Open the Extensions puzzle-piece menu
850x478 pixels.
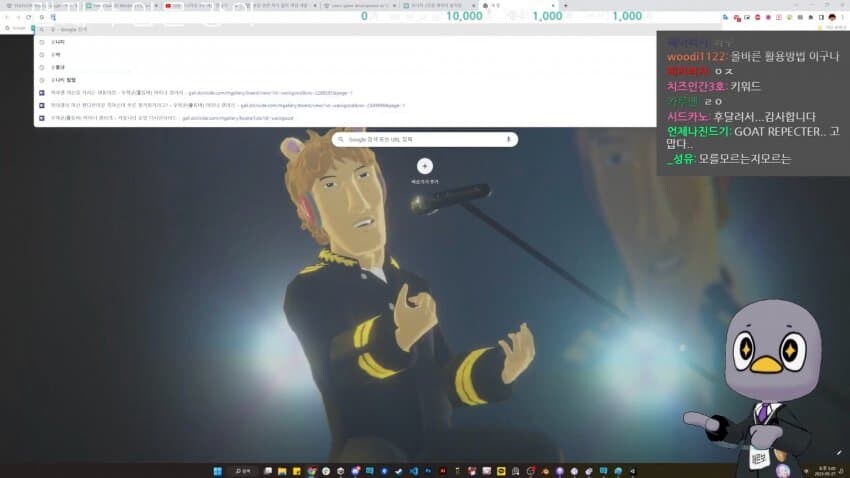810,17
